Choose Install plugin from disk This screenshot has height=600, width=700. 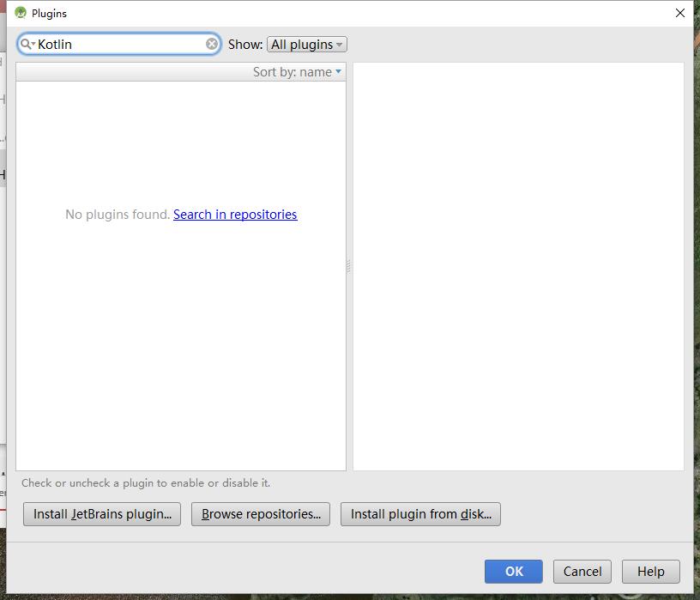coord(420,514)
